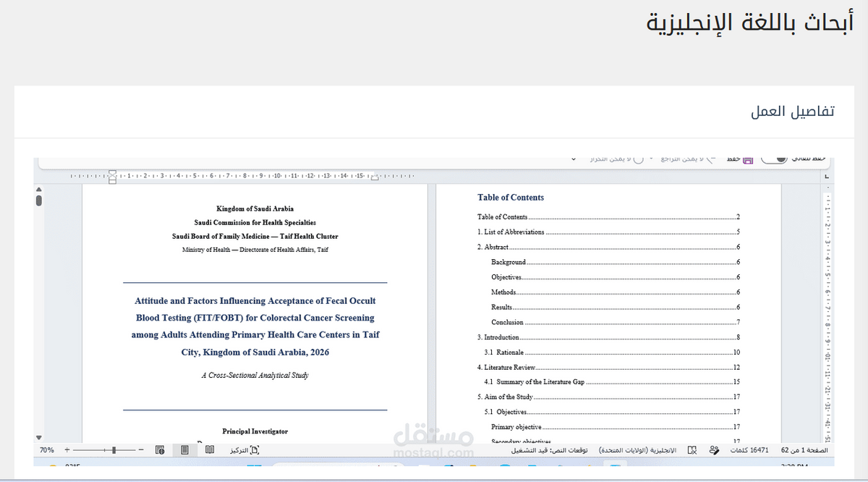Click TOC entry 'Objectives' under Abstract

click(x=506, y=277)
